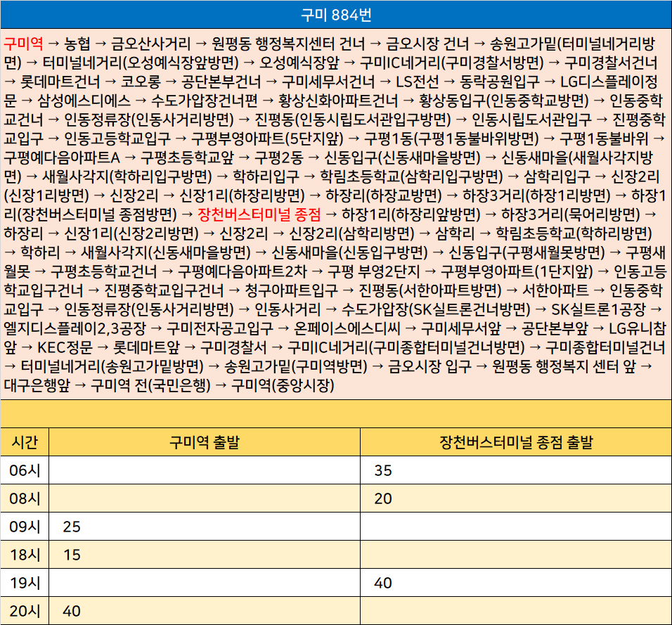The height and width of the screenshot is (625, 672).
Task: Click the '40' departure in 20시 row
Action: [x=72, y=611]
